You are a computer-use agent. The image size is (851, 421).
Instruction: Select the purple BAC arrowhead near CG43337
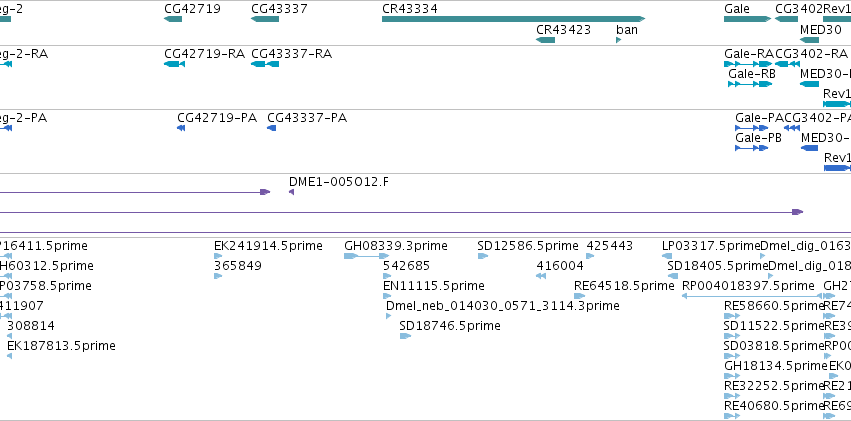tap(265, 192)
